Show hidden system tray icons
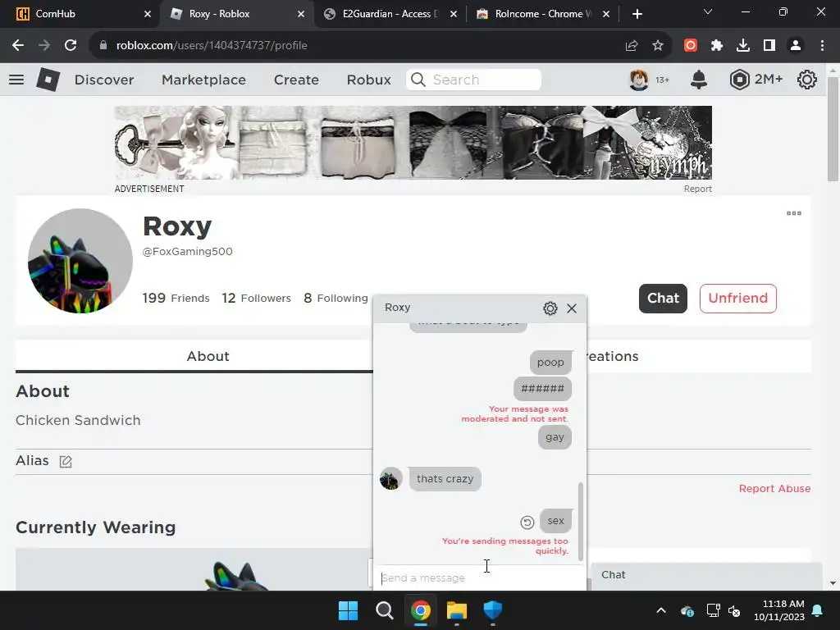The image size is (840, 630). pyautogui.click(x=661, y=610)
